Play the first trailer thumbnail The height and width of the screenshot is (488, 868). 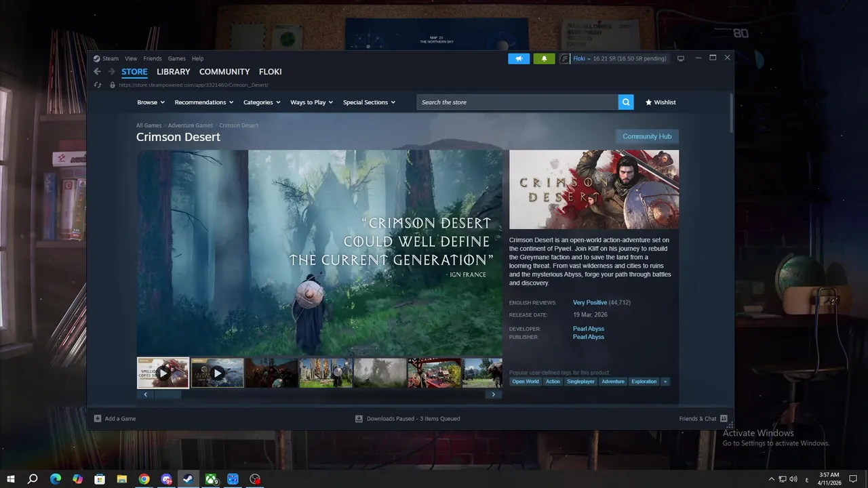(163, 373)
